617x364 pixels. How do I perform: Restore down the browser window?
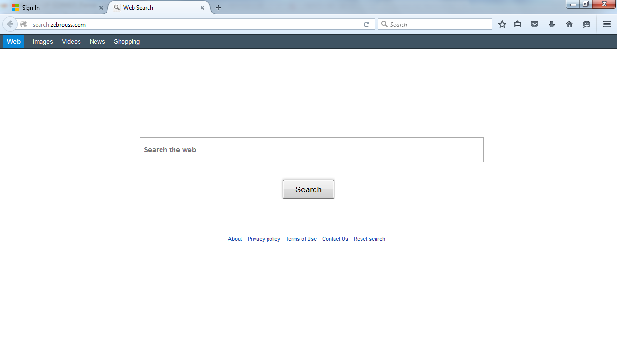coord(586,4)
